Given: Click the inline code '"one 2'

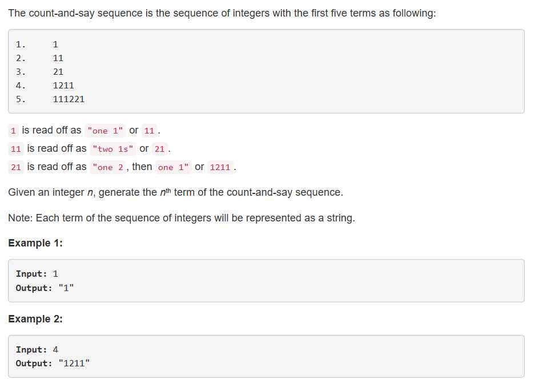Looking at the screenshot, I should pos(108,167).
